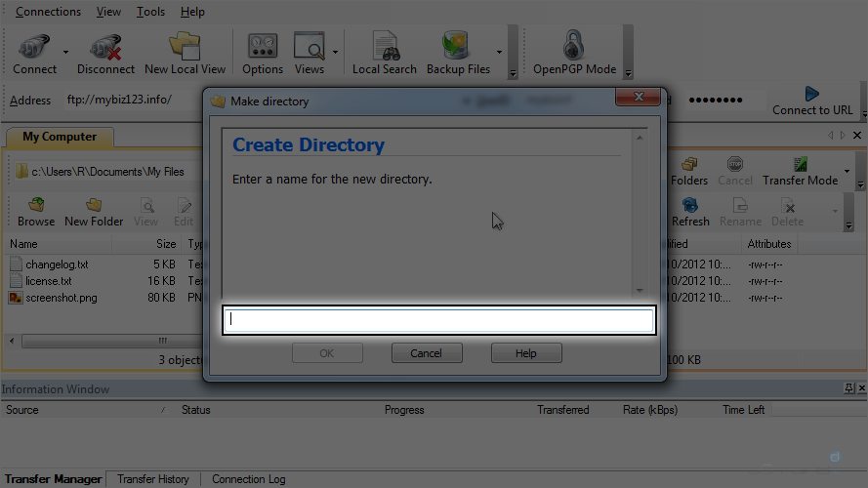Open a New Local View
The height and width of the screenshot is (488, 868).
coord(185,49)
